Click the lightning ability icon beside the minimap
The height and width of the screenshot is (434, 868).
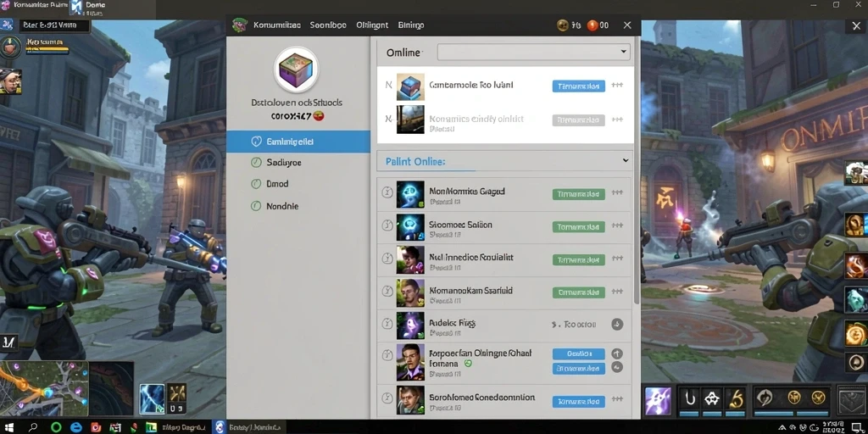[x=153, y=399]
